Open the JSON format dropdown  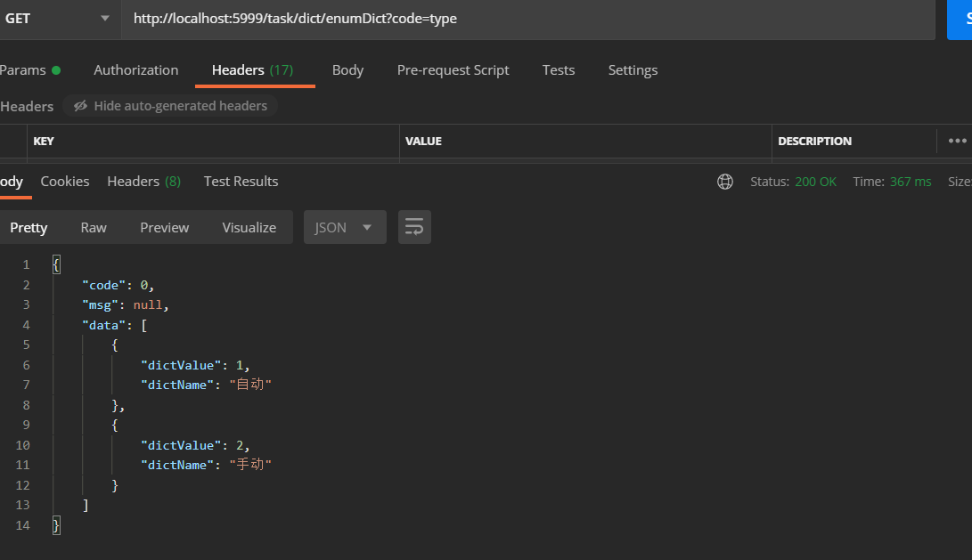pyautogui.click(x=345, y=227)
